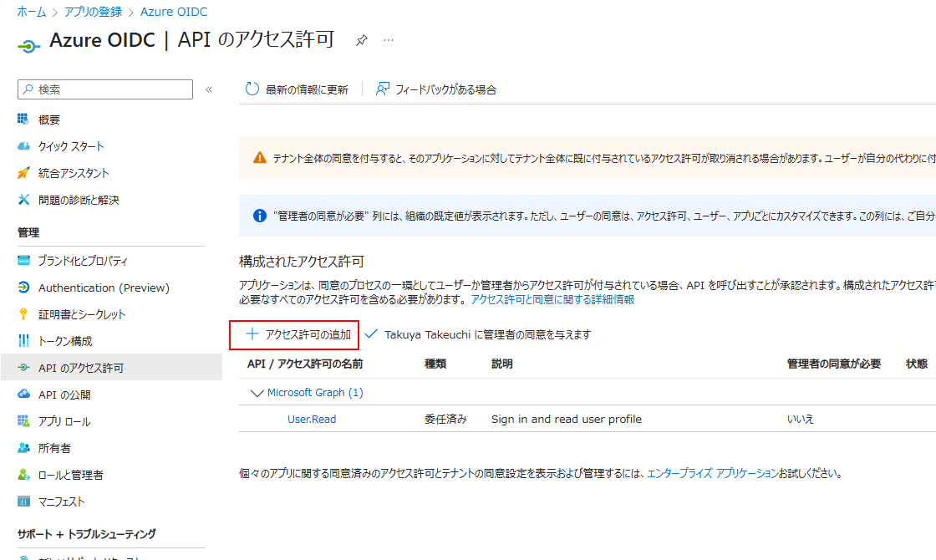
Task: Click the checkmark icon for admin consent
Action: [371, 333]
